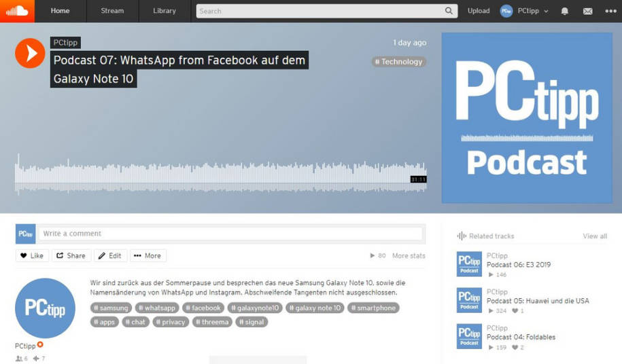Click the Related tracks heading
622x364 pixels.
pyautogui.click(x=491, y=236)
